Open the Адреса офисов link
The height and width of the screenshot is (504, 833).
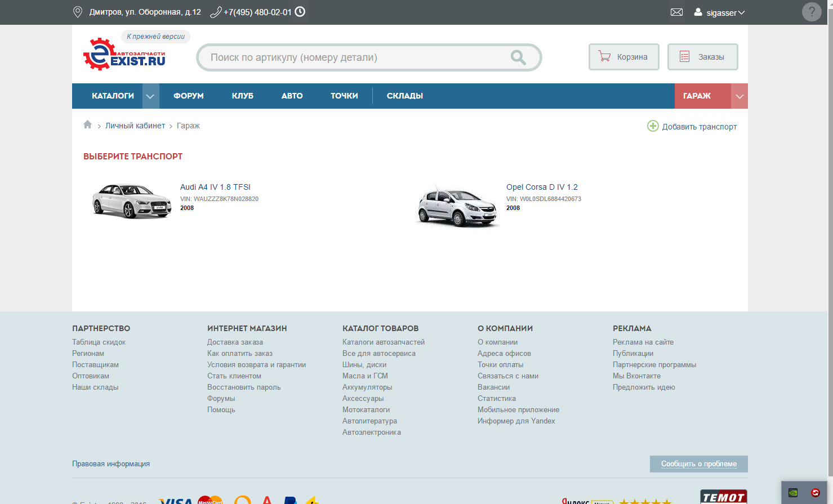click(504, 353)
